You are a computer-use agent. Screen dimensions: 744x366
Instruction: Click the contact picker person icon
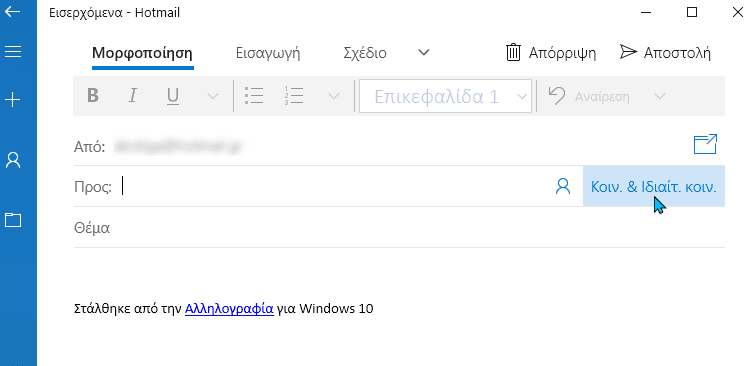[x=563, y=186]
